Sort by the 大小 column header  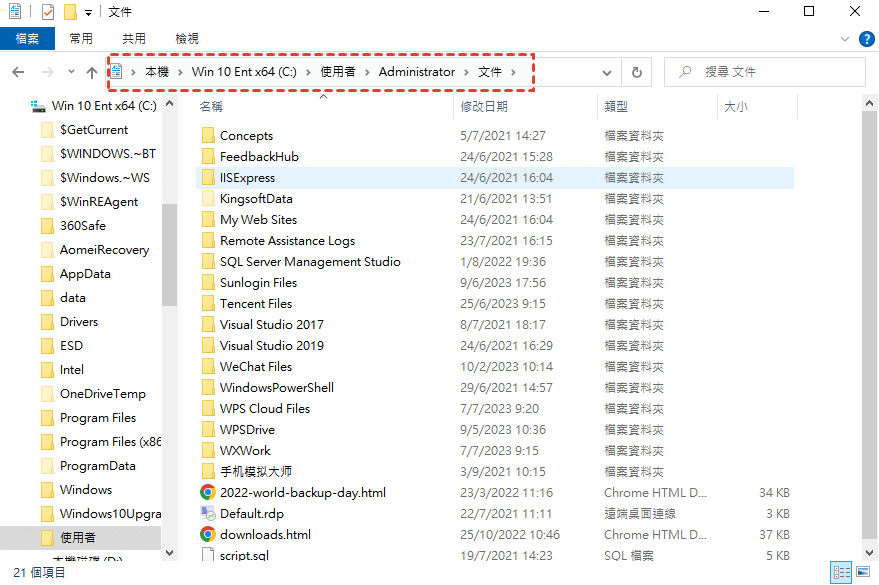coord(735,106)
